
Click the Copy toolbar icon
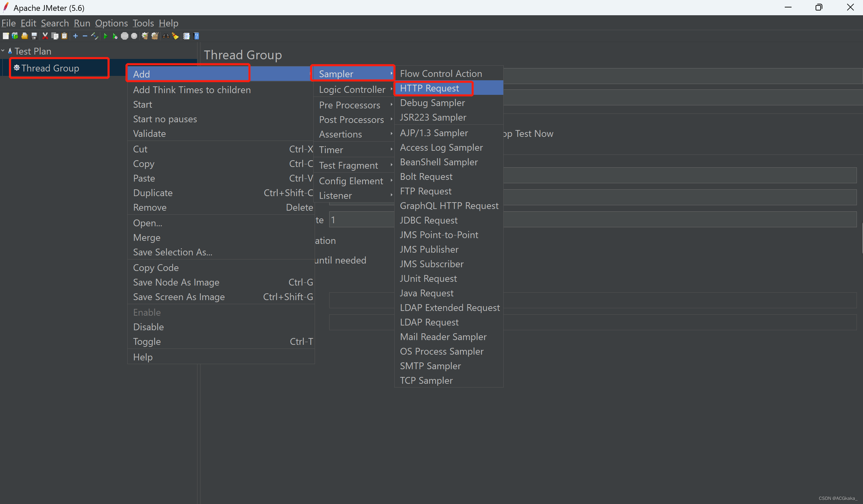pyautogui.click(x=55, y=36)
